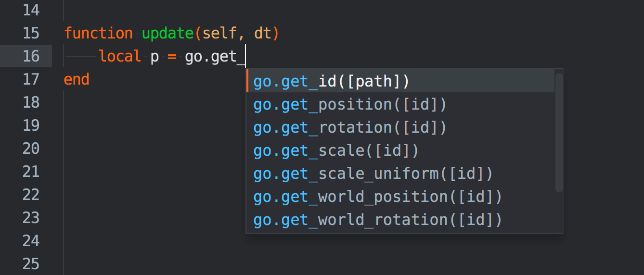
Task: Place cursor on the 'function' keyword
Action: (98, 33)
